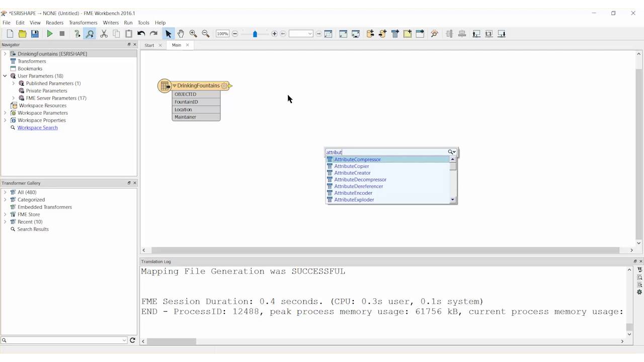Create a new workspace with the blank page icon
This screenshot has height=362, width=644.
[x=10, y=34]
